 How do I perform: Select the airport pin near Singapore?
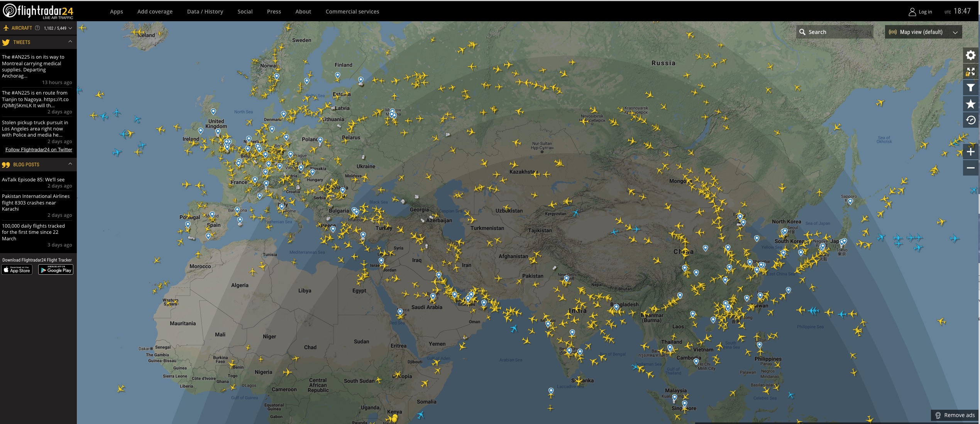point(684,404)
